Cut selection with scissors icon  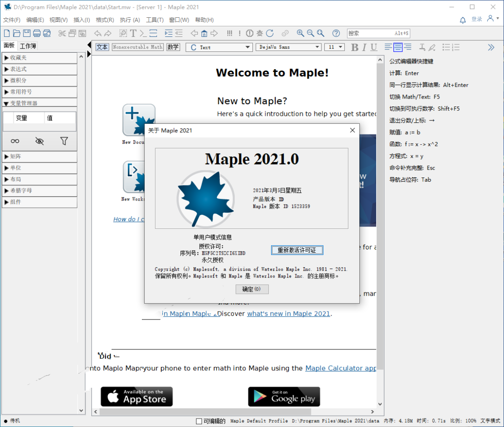tap(62, 33)
